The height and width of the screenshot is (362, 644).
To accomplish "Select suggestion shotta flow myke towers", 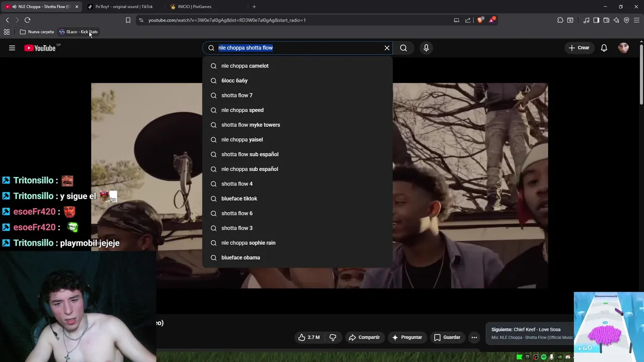I will 297,125.
